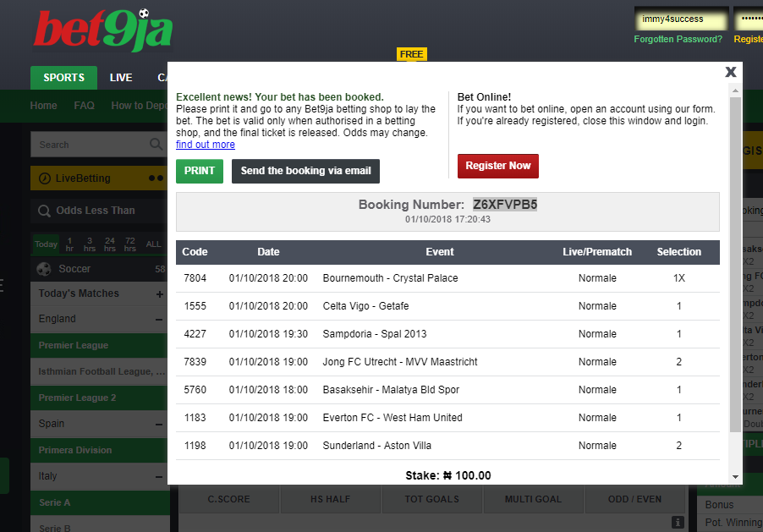The height and width of the screenshot is (532, 763).
Task: Click the info icon below popup
Action: coord(678,522)
